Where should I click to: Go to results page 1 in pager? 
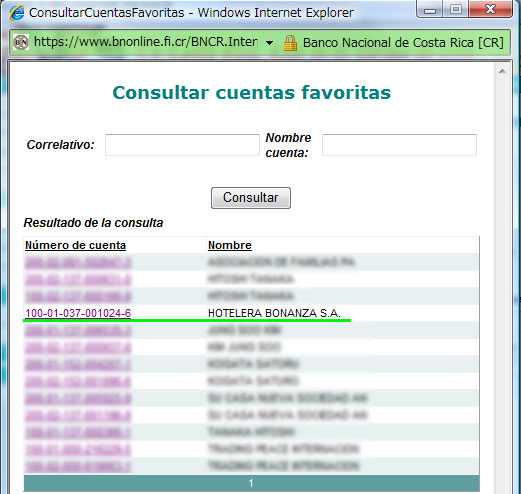pyautogui.click(x=251, y=483)
